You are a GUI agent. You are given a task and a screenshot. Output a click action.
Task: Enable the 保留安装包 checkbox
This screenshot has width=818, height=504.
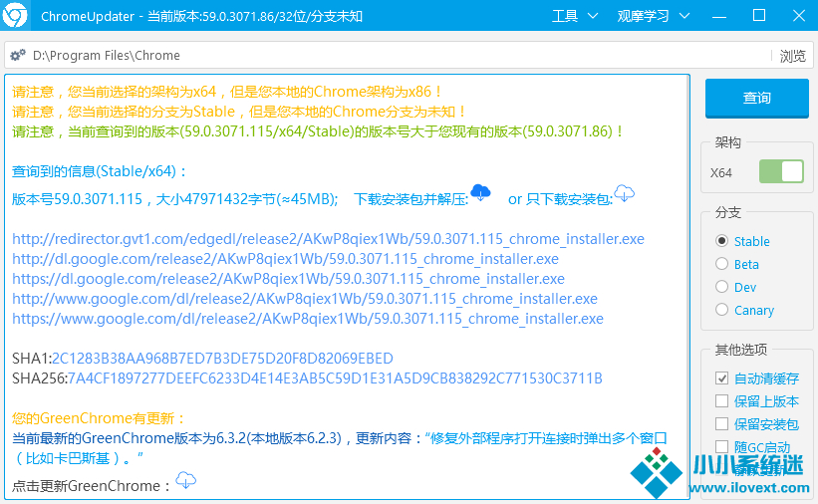(722, 423)
